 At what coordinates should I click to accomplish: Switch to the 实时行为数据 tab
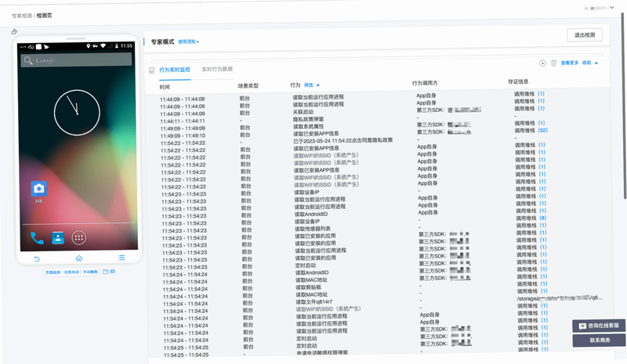[x=217, y=69]
